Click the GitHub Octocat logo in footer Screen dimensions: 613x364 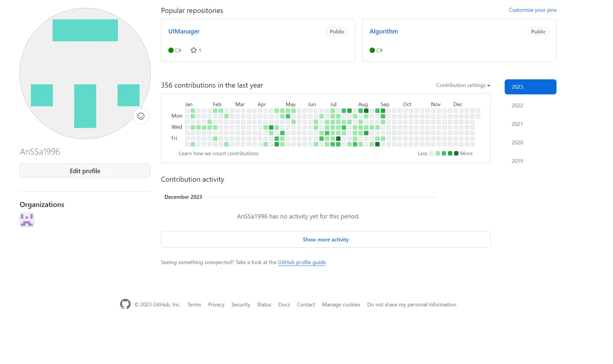pyautogui.click(x=125, y=304)
